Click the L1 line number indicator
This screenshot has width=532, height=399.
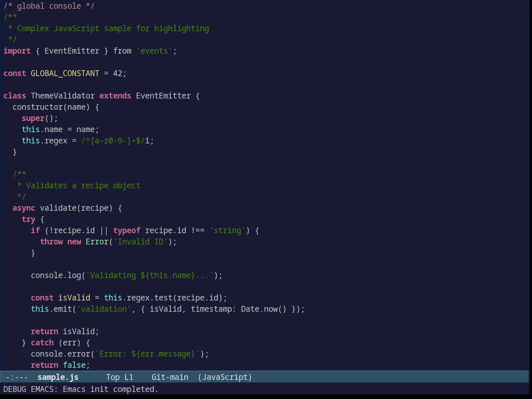pyautogui.click(x=129, y=377)
